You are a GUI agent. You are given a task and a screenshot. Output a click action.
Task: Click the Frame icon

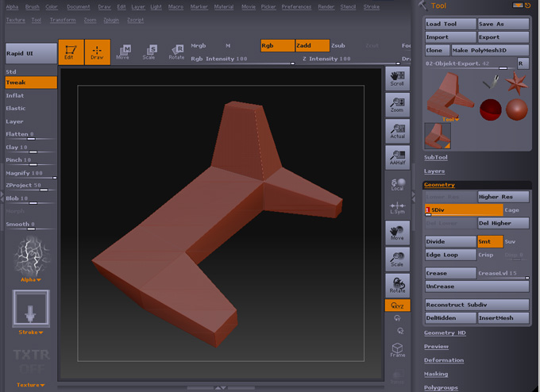click(397, 350)
